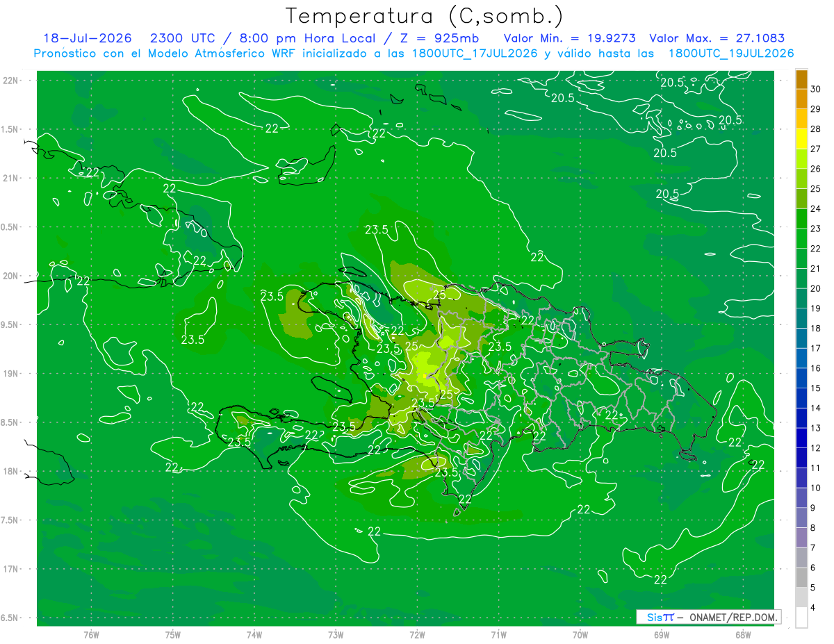Click the '75W' longitude axis label
Screen dimensions: 834x644
173,635
